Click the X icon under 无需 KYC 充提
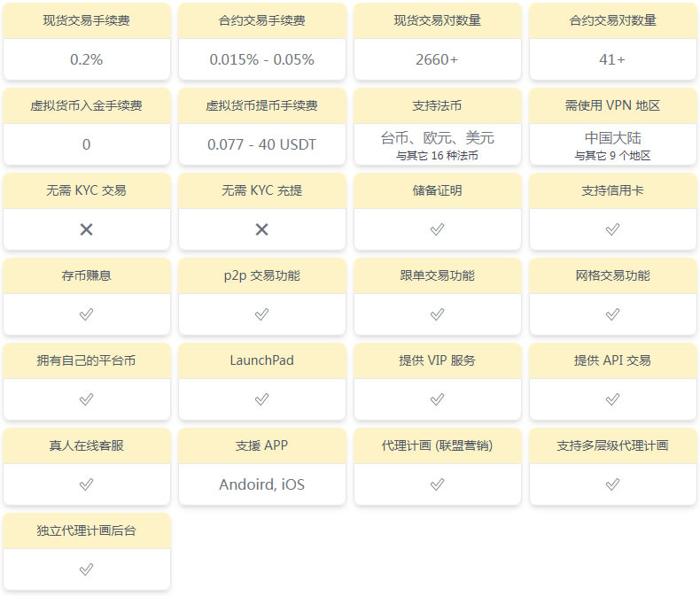The width and height of the screenshot is (700, 596). [261, 229]
